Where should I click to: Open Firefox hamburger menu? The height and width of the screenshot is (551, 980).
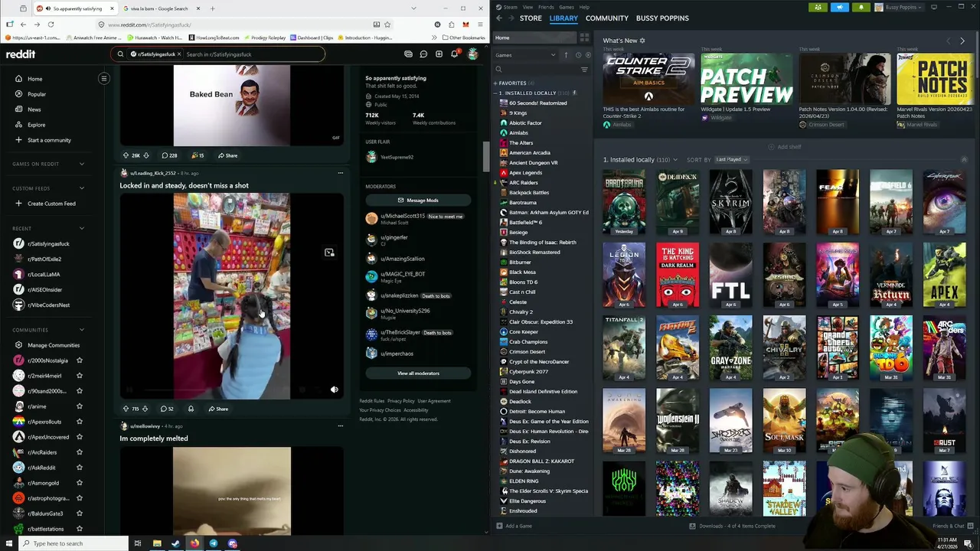(x=480, y=24)
